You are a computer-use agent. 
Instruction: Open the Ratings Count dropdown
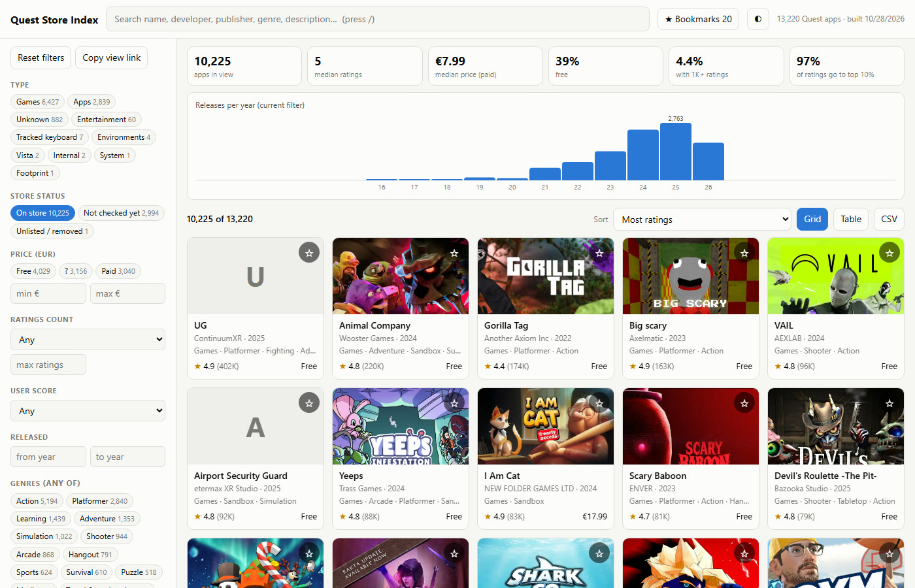(88, 340)
